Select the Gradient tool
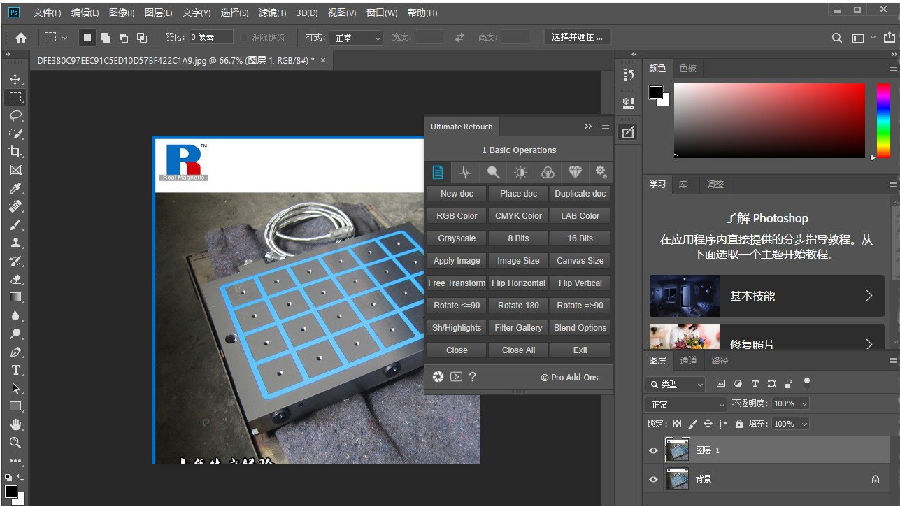The height and width of the screenshot is (506, 900). pyautogui.click(x=15, y=297)
